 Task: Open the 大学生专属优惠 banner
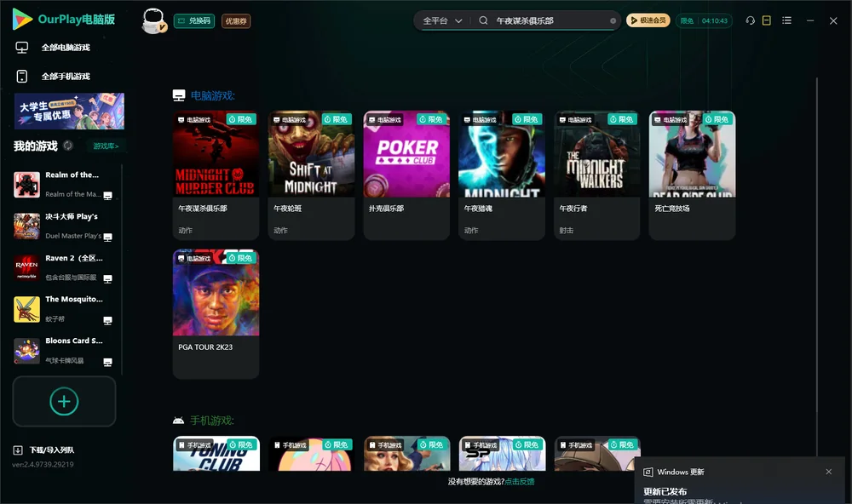pos(70,111)
